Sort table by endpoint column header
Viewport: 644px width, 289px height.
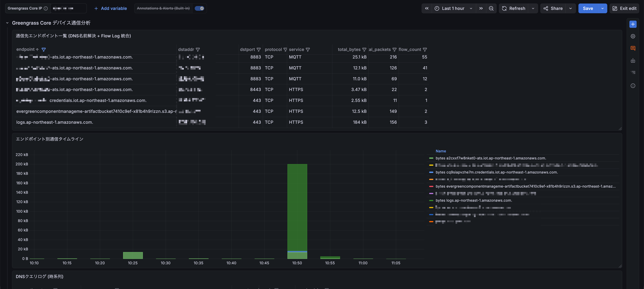[25, 49]
